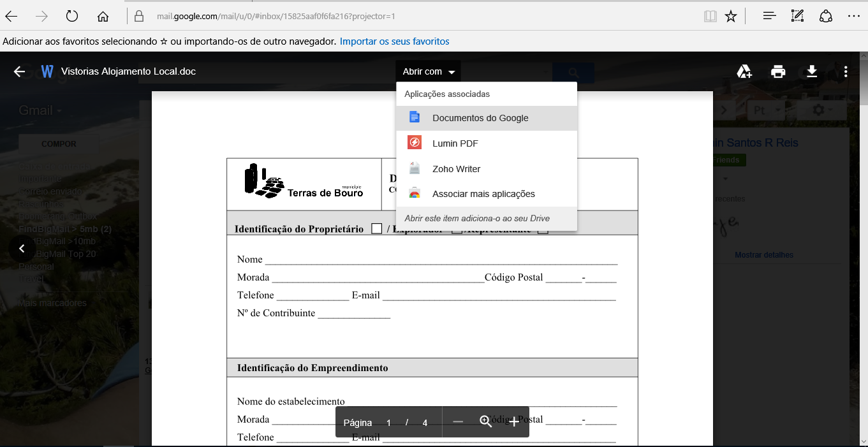The width and height of the screenshot is (868, 447).
Task: Select Associar mais aplicações
Action: coord(487,194)
